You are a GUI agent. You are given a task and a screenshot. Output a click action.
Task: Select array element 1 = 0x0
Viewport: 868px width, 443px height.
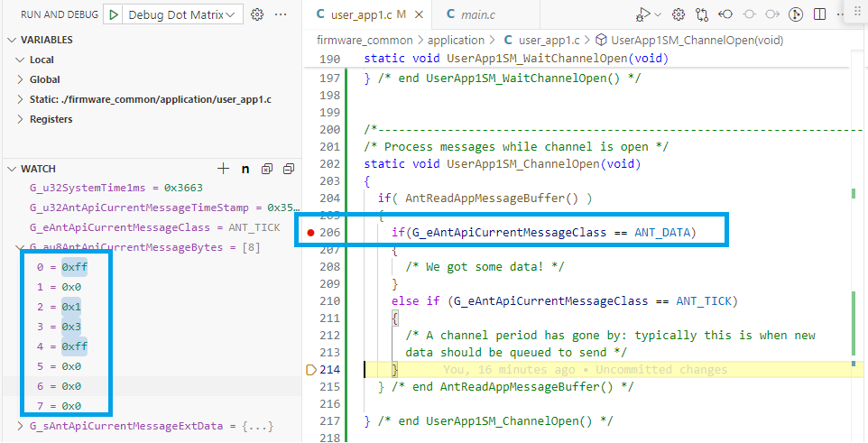coord(59,288)
